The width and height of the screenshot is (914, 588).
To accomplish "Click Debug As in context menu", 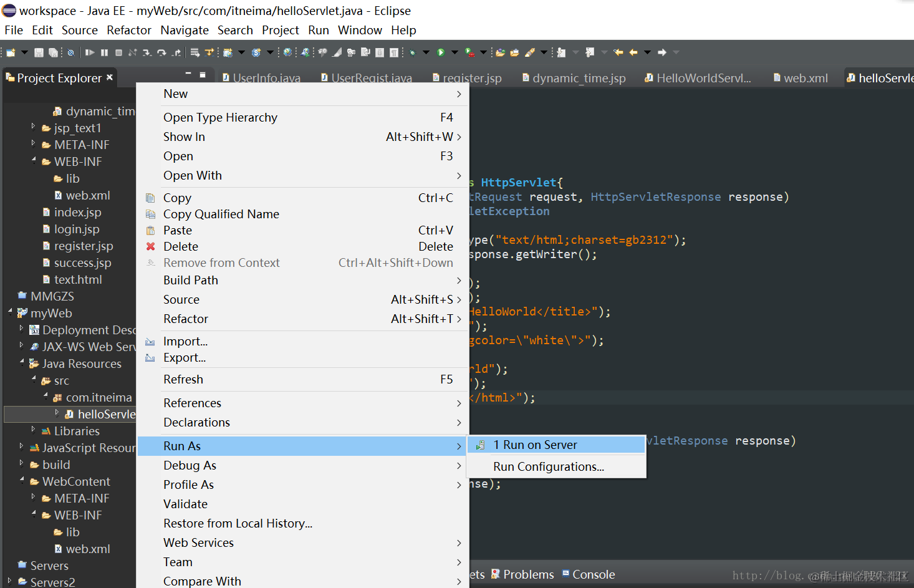I will (x=303, y=465).
